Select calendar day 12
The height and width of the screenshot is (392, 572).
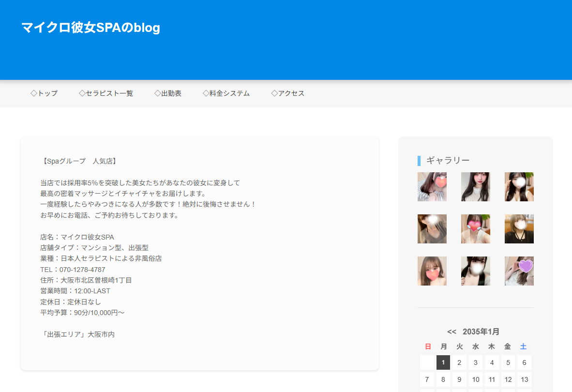click(508, 379)
